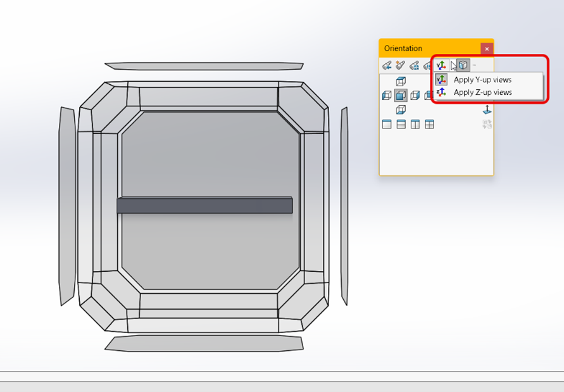
Task: Switch to Single View layout
Action: tap(387, 125)
